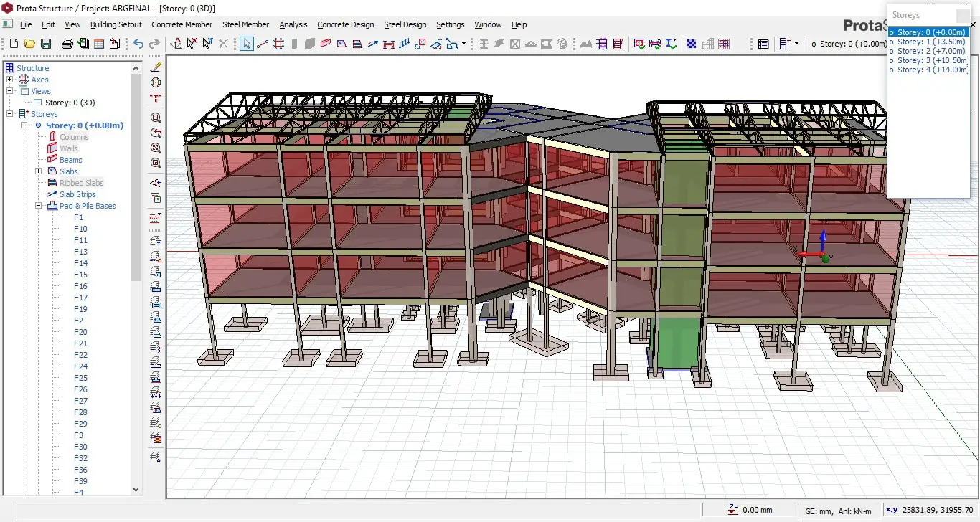The height and width of the screenshot is (522, 980).
Task: Click the Save project icon
Action: pyautogui.click(x=46, y=44)
